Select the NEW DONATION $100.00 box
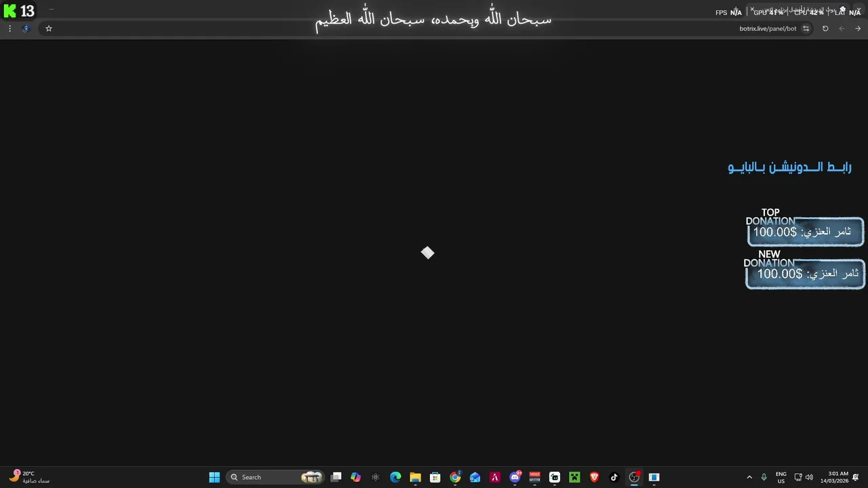Screen dimensions: 868x488 coord(805,274)
